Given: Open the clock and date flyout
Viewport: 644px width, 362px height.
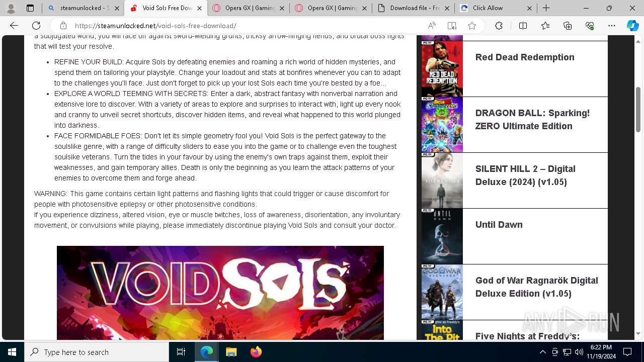Looking at the screenshot, I should pyautogui.click(x=601, y=352).
